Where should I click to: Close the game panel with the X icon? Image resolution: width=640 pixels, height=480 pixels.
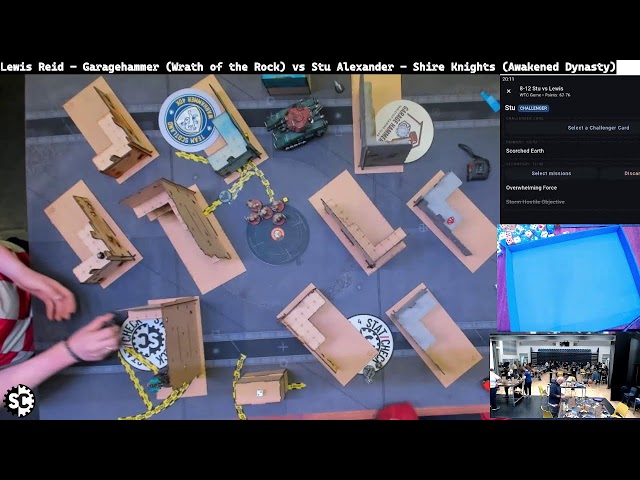(x=508, y=91)
